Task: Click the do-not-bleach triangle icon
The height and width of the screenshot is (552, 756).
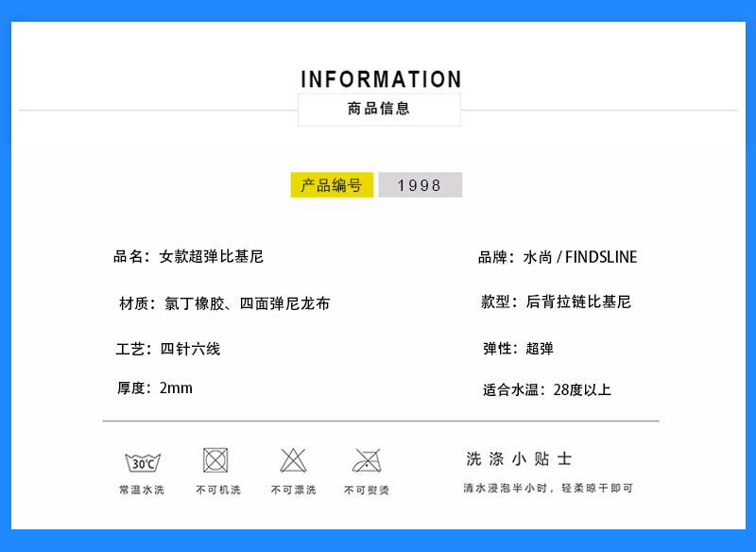Action: 293,460
